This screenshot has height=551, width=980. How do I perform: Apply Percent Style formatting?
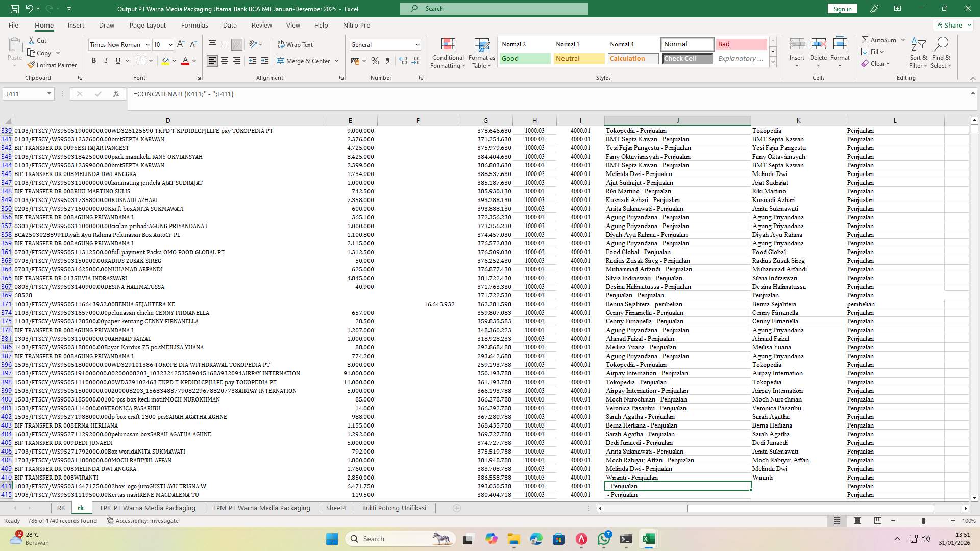(x=375, y=61)
